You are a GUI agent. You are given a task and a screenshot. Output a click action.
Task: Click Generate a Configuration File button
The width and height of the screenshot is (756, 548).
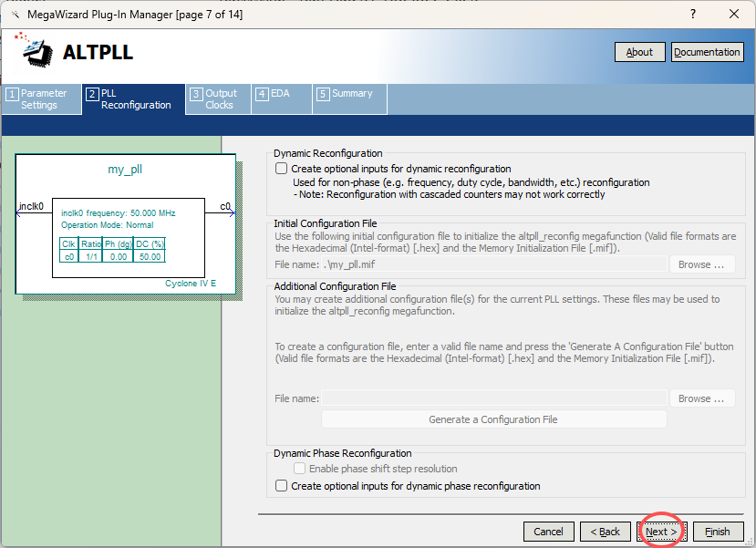(493, 419)
